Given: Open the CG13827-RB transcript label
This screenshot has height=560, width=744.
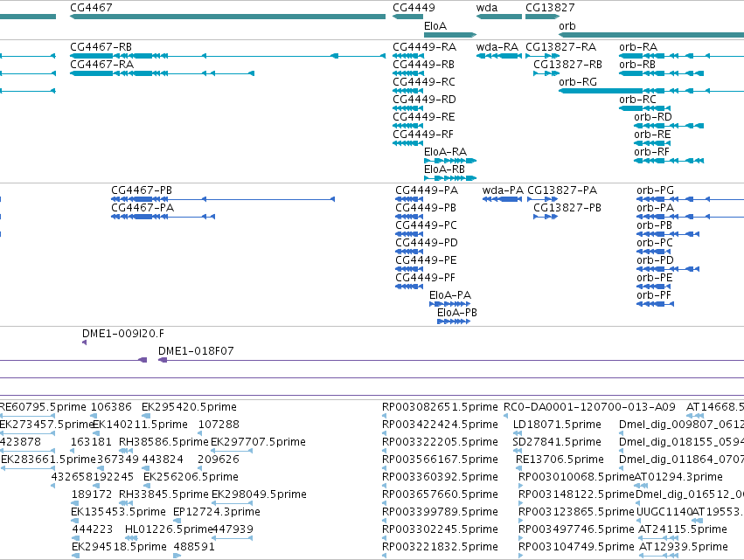Looking at the screenshot, I should 567,65.
